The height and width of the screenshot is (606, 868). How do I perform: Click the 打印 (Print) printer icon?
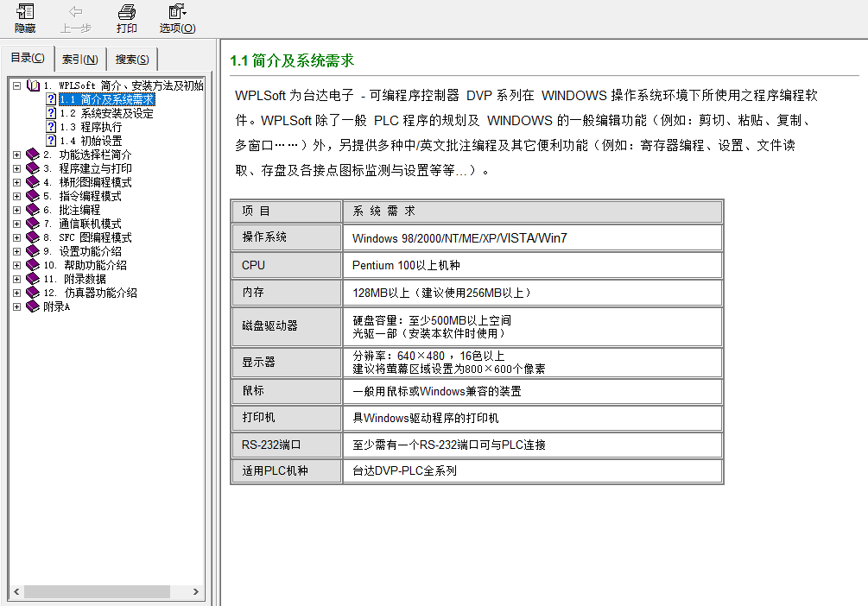(126, 16)
